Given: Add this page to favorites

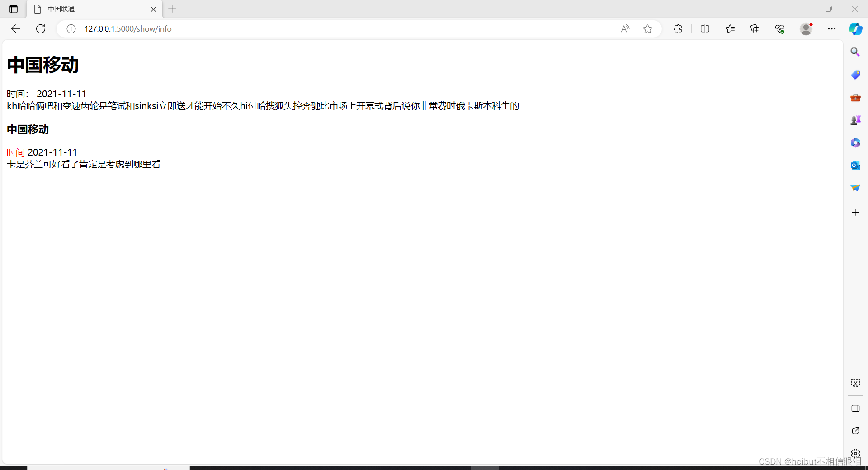Looking at the screenshot, I should [x=647, y=28].
